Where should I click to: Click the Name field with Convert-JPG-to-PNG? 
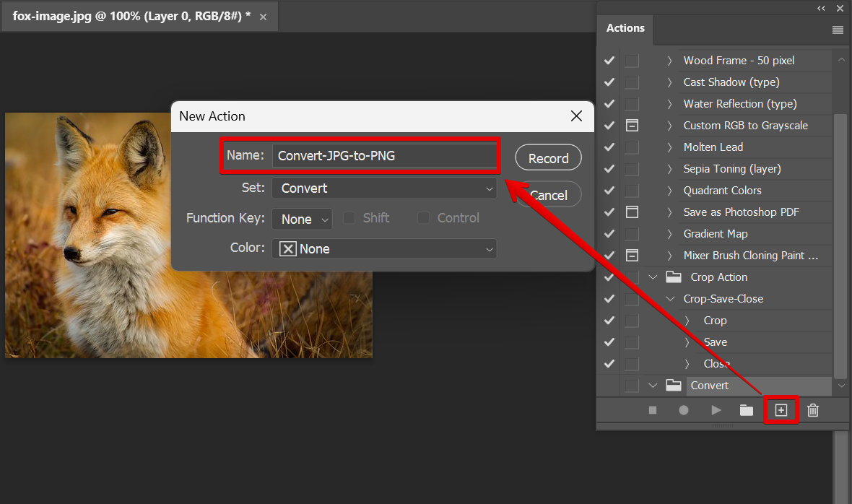tap(384, 156)
